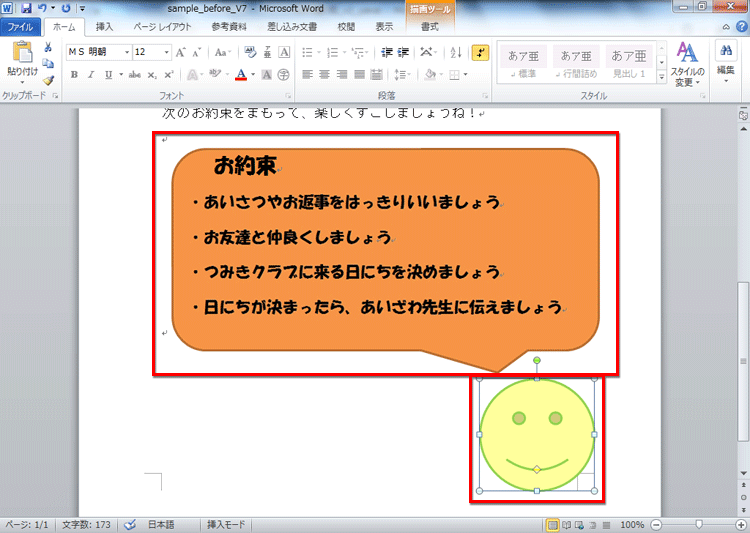Open the line spacing dropdown

(x=402, y=75)
